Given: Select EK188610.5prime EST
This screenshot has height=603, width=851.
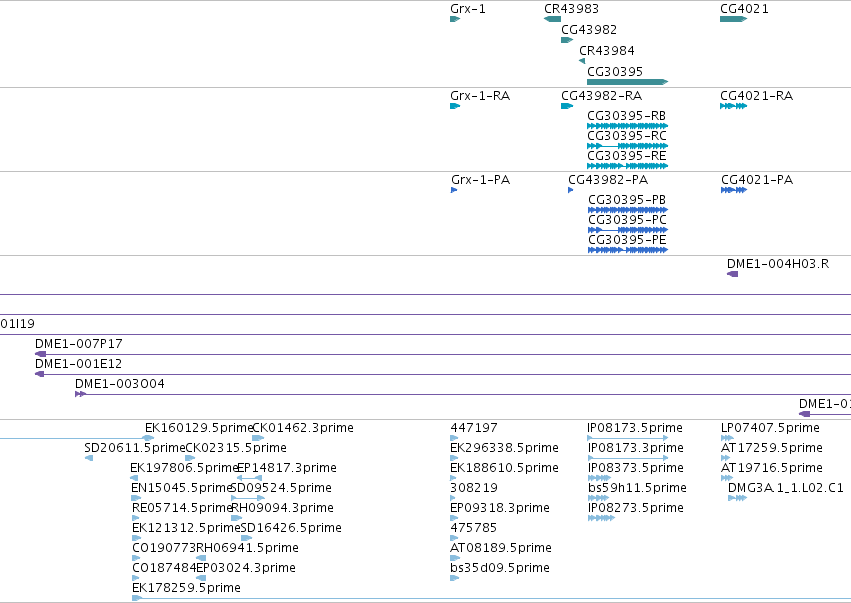Looking at the screenshot, I should point(454,478).
